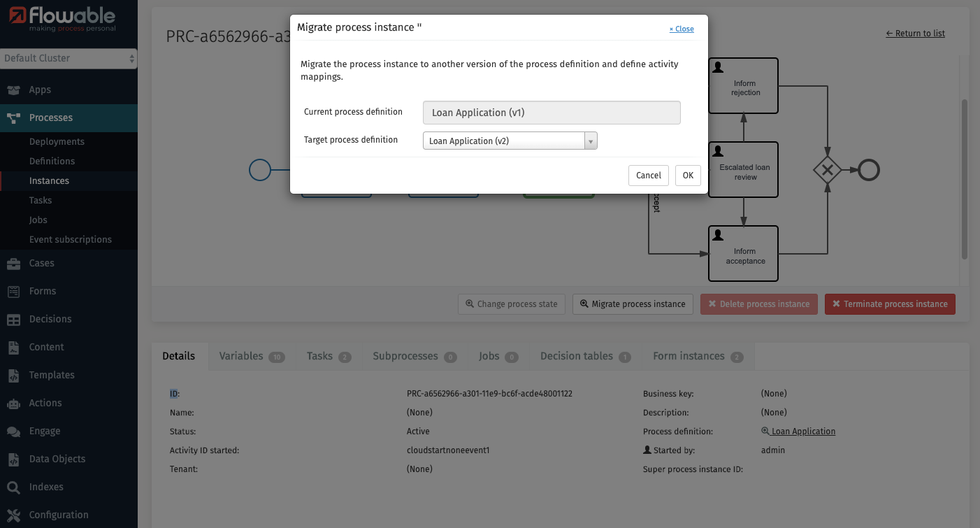
Task: Click the Decisions table icon
Action: point(13,320)
